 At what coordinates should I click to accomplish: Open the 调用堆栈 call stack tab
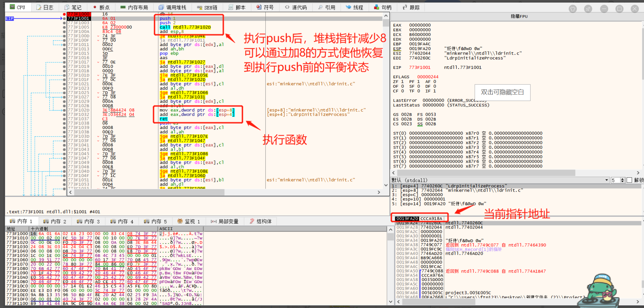pos(172,7)
